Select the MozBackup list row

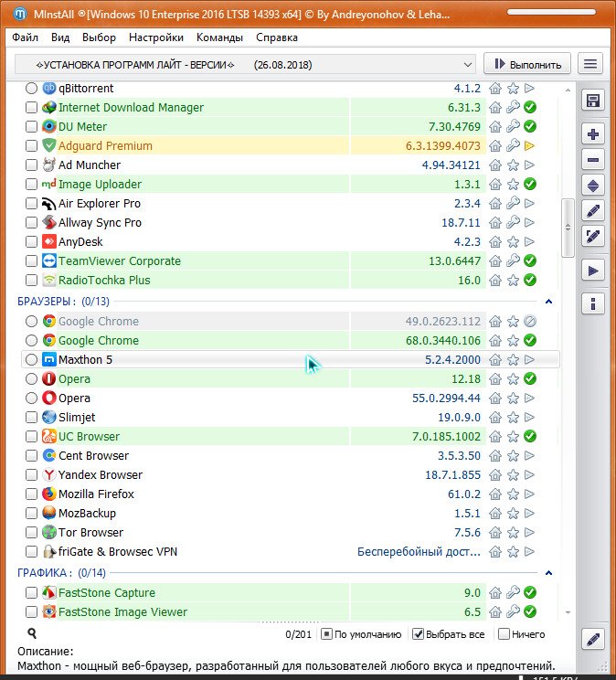(290, 513)
